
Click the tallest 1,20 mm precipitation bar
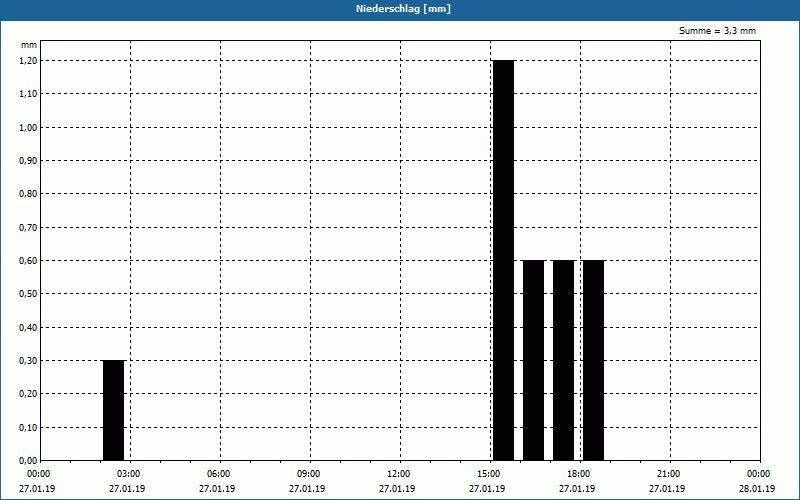pyautogui.click(x=504, y=260)
